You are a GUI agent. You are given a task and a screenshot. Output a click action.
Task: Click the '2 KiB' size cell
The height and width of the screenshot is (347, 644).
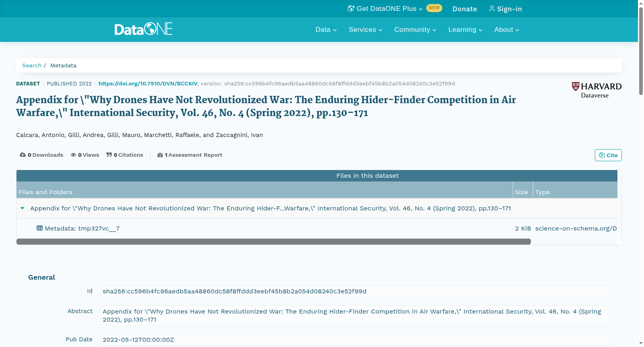[523, 229]
